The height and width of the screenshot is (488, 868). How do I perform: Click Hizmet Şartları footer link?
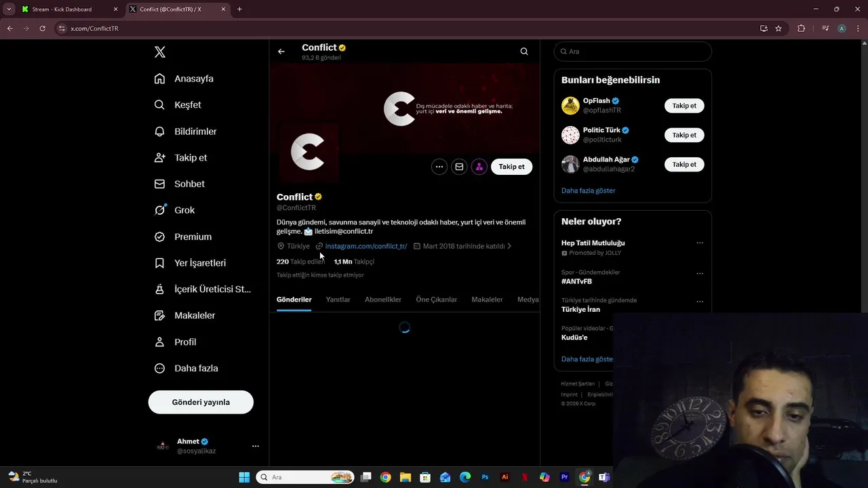(x=578, y=384)
